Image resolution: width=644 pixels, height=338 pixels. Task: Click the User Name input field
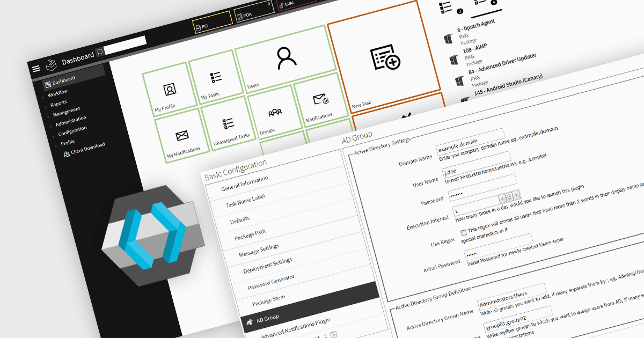pyautogui.click(x=476, y=165)
